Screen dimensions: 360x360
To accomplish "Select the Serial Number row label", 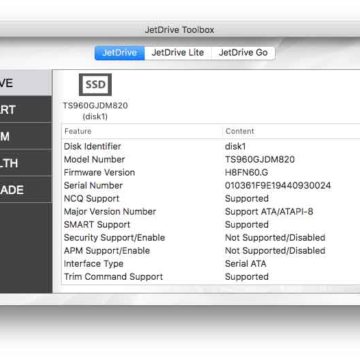I will point(93,185).
